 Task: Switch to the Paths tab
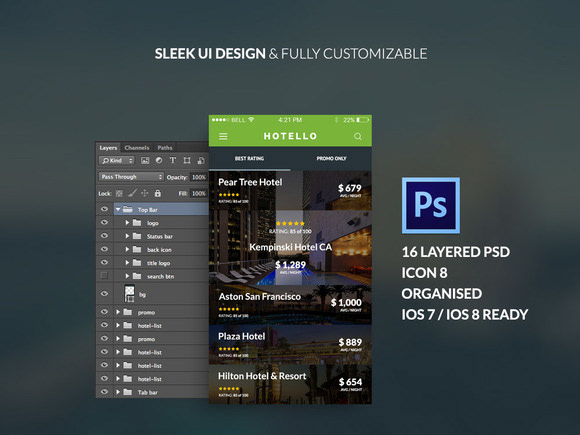165,148
